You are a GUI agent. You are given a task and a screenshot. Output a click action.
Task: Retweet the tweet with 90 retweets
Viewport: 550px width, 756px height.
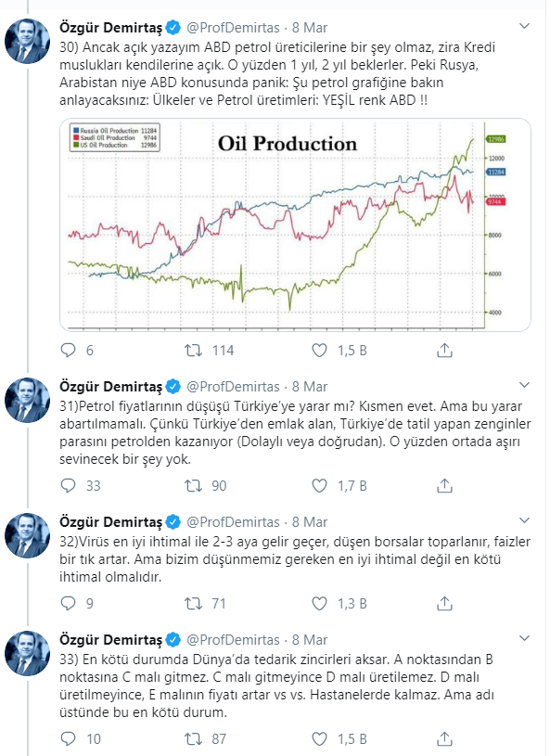194,485
